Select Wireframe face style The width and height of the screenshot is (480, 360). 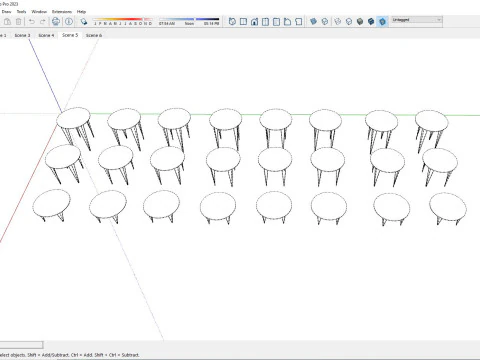click(x=338, y=22)
